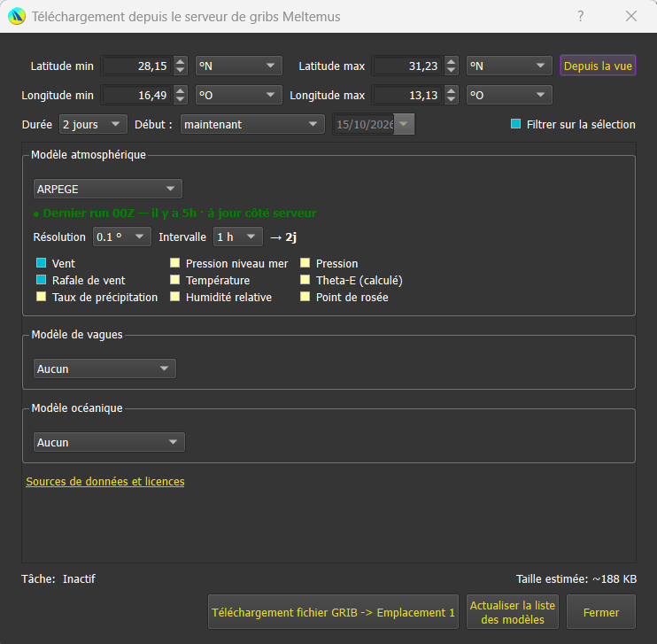Enable the Theta-E (calculé) checkbox
This screenshot has width=657, height=644.
point(305,280)
